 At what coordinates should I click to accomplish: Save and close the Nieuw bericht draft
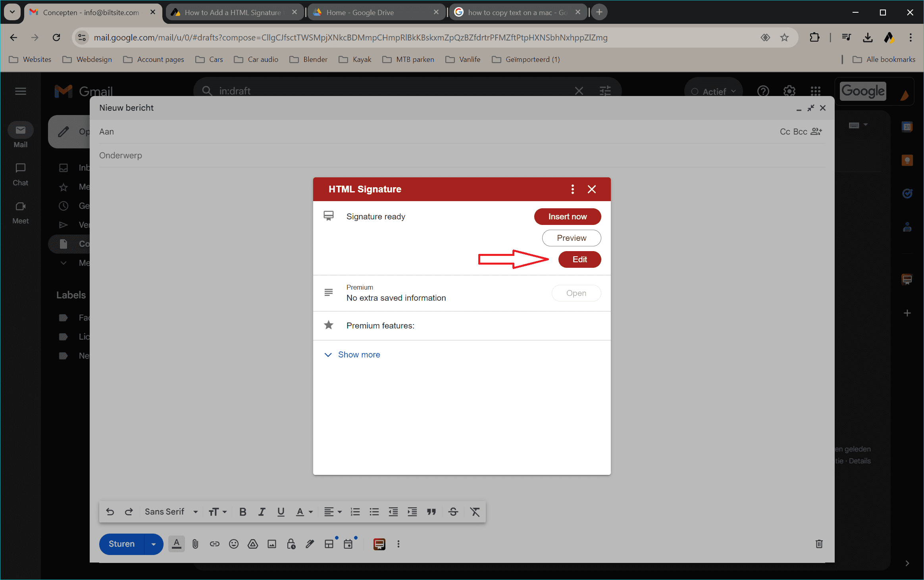pyautogui.click(x=823, y=108)
